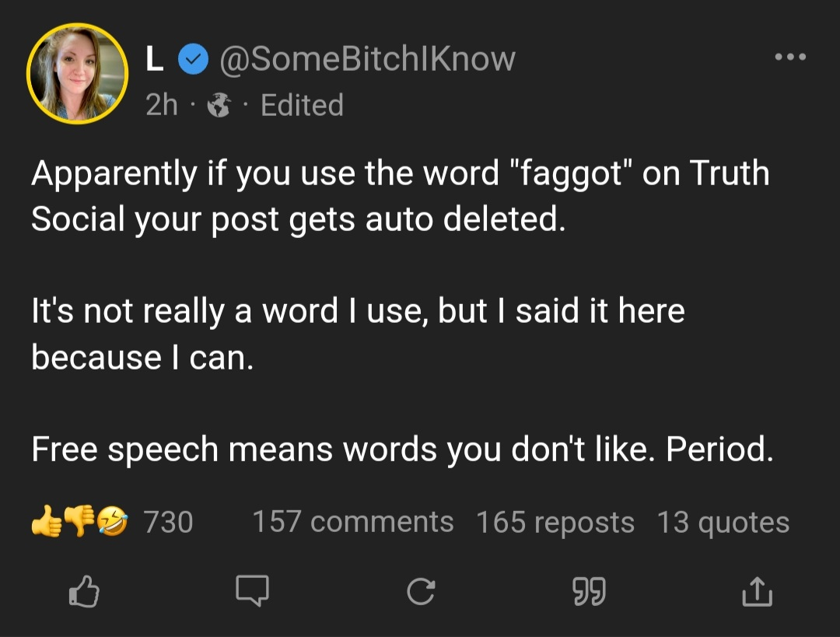
Task: Open the author's profile picture
Action: pyautogui.click(x=77, y=74)
